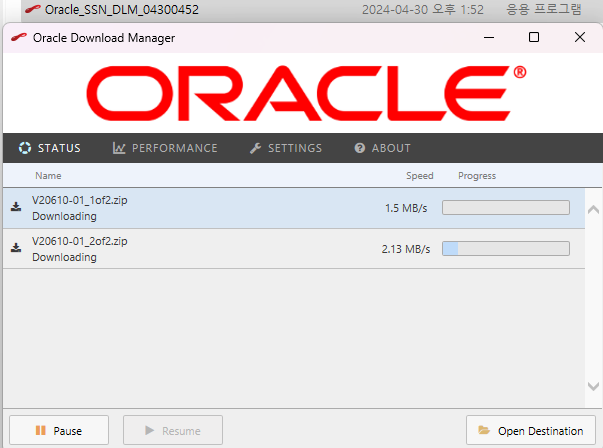The image size is (603, 448).
Task: Click the Resume play triangle icon
Action: 149,430
